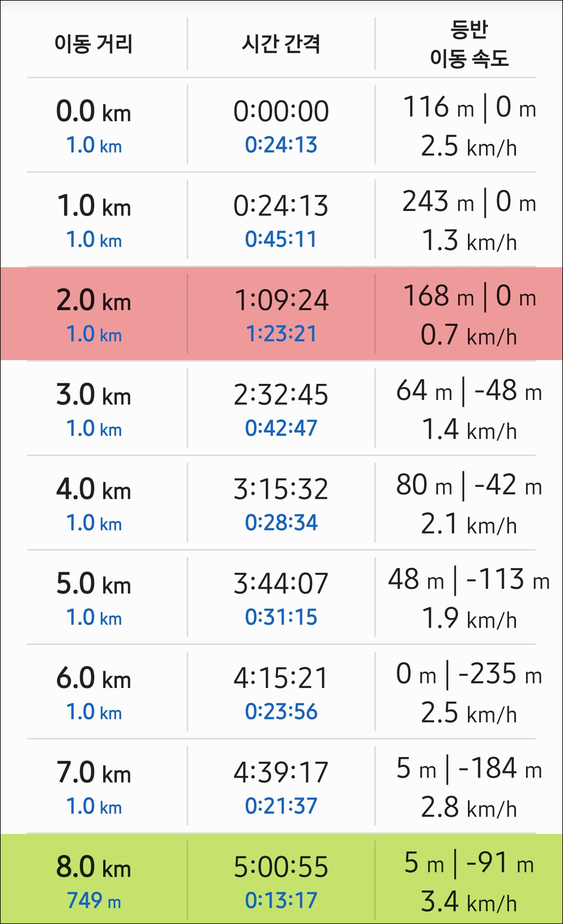Select the 749 m final segment distance
The width and height of the screenshot is (563, 924).
point(94,900)
